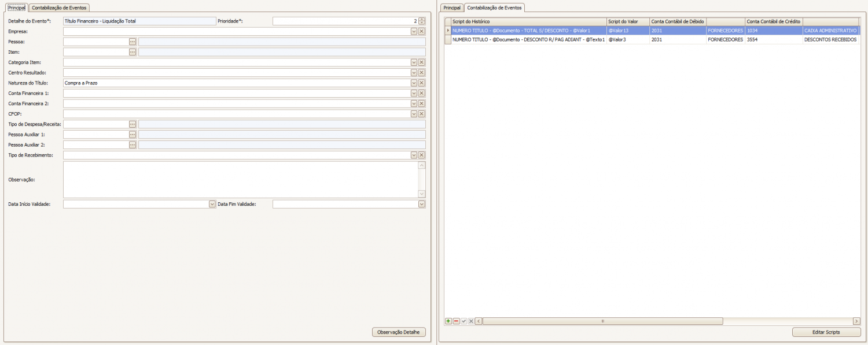
Task: Sort by Script do Valor column header
Action: tap(628, 21)
